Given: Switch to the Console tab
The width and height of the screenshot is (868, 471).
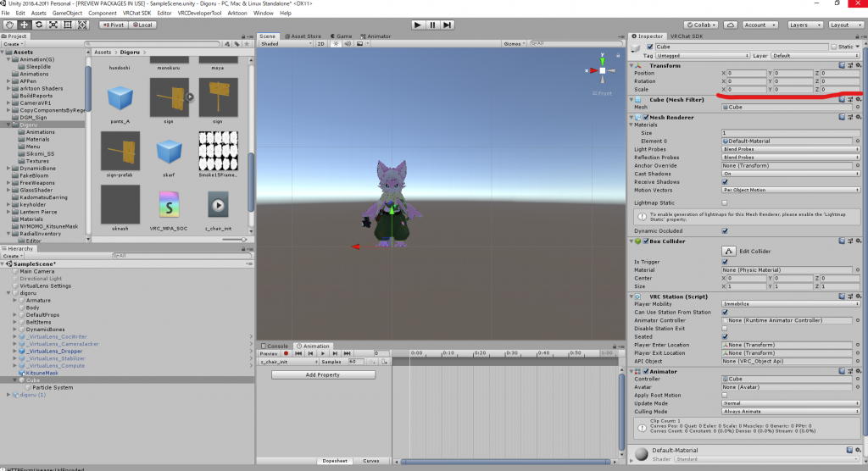Looking at the screenshot, I should 275,346.
